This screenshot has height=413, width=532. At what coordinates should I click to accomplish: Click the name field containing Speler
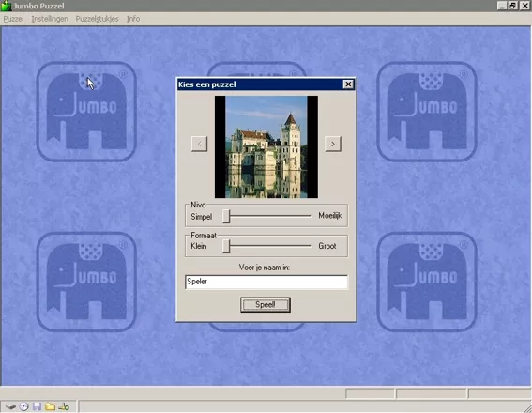click(266, 282)
